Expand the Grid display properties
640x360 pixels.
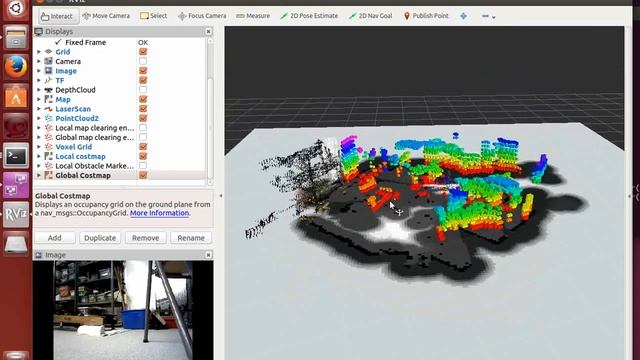click(x=39, y=52)
